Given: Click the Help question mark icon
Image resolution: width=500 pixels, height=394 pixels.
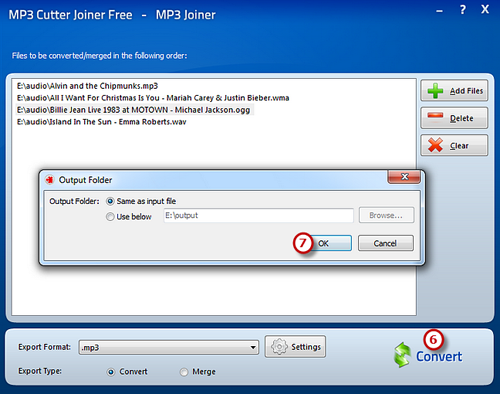Looking at the screenshot, I should point(463,10).
